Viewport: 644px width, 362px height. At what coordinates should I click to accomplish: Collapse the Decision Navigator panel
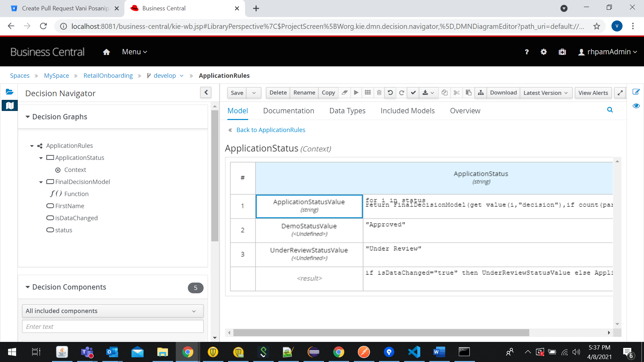tap(206, 93)
